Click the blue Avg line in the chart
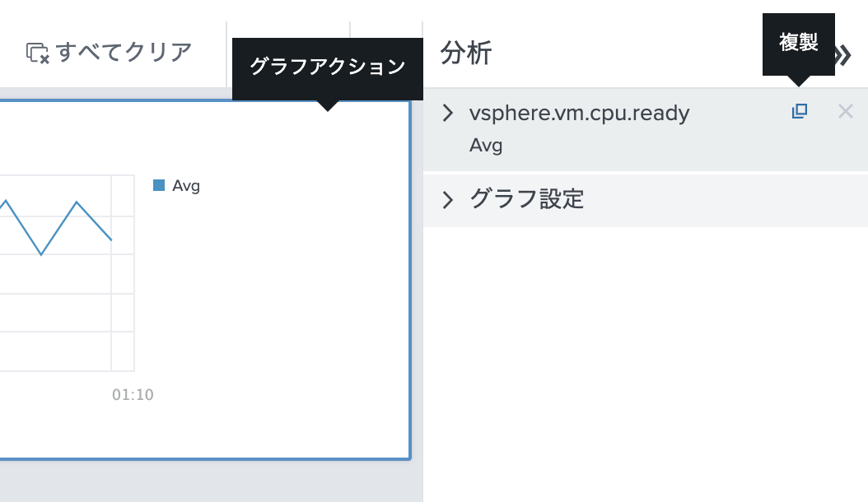The height and width of the screenshot is (502, 868). 58,227
